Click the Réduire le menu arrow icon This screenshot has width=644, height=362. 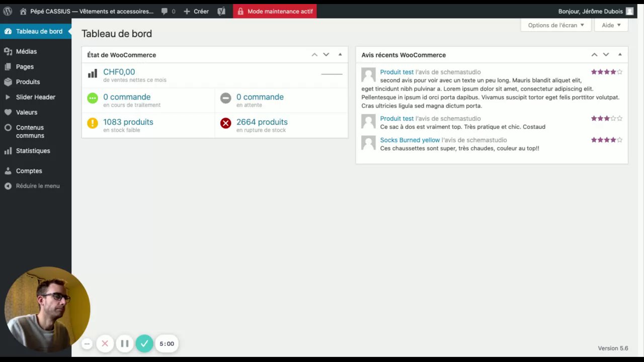8,186
